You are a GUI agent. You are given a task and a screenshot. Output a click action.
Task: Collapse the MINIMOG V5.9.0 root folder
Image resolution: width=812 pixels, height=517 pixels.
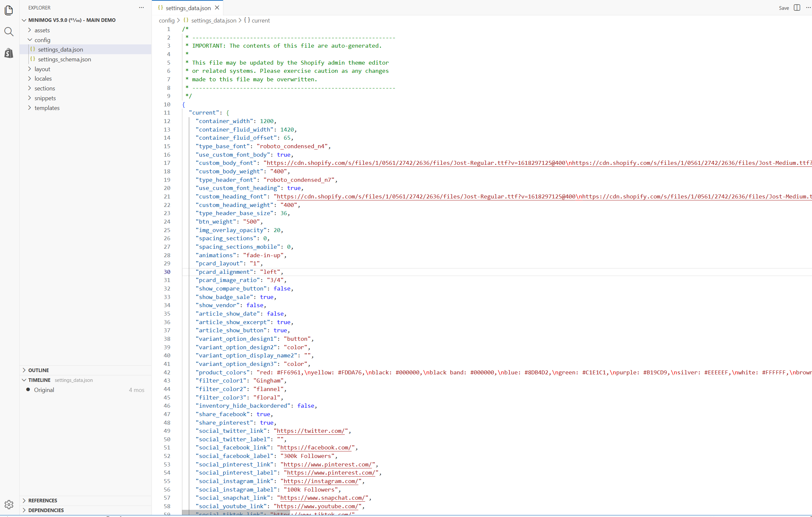(x=72, y=20)
